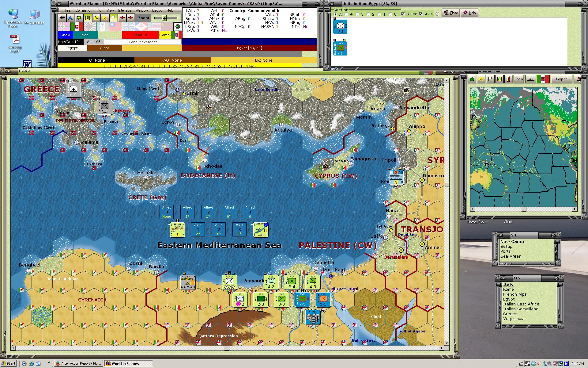Viewport: 588px width, 368px height.
Task: Click Legend button in Global Map
Action: [x=562, y=79]
